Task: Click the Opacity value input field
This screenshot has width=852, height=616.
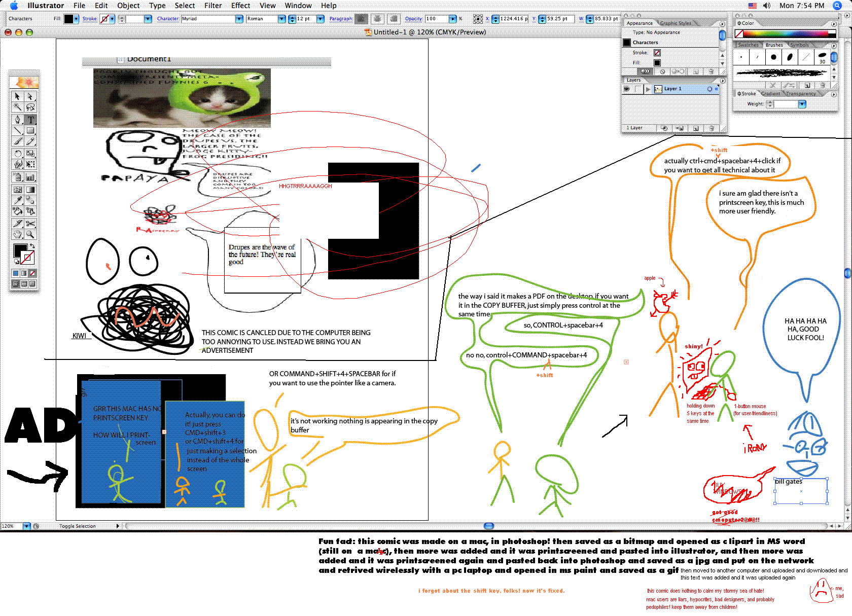Action: (437, 19)
